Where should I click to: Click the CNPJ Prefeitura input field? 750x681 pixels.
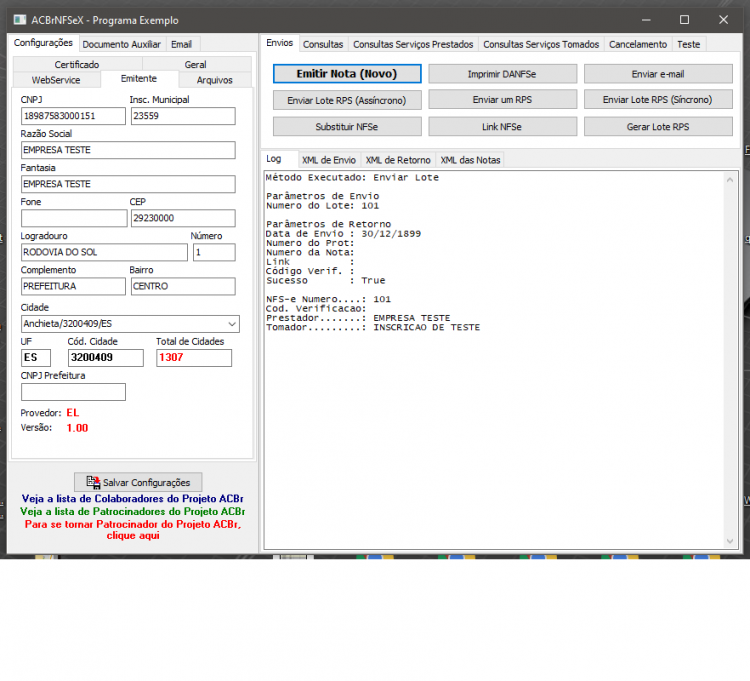(x=73, y=392)
